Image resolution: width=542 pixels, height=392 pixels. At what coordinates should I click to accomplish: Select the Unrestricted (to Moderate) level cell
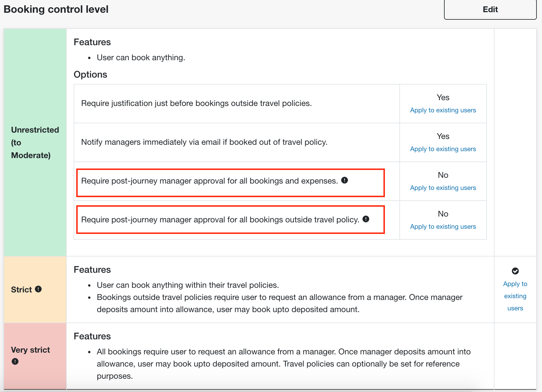(35, 142)
